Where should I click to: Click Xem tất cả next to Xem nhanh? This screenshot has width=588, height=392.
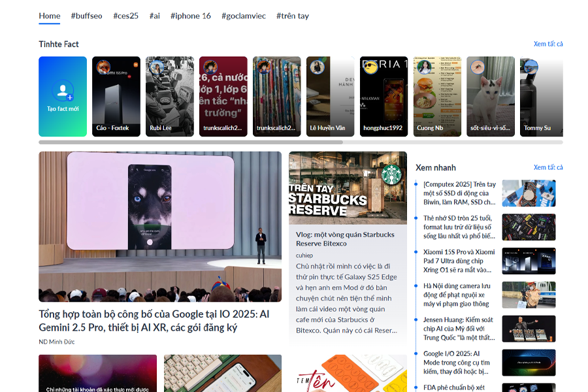point(548,167)
